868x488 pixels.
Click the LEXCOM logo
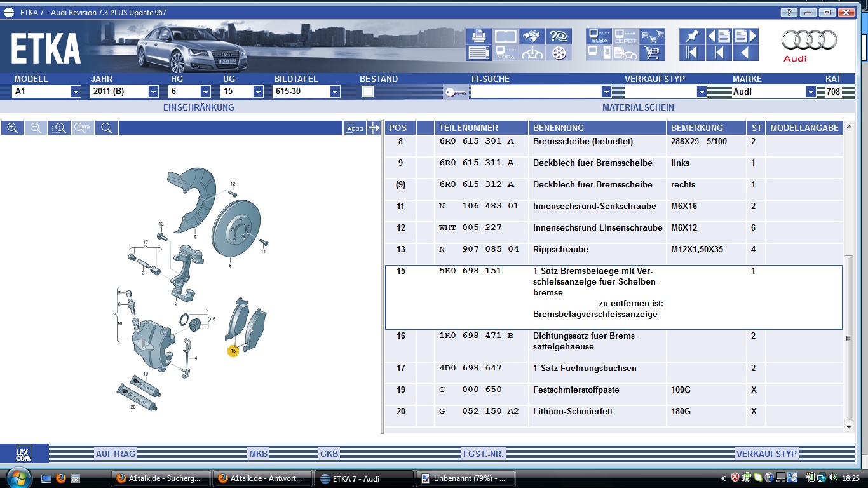pos(24,454)
